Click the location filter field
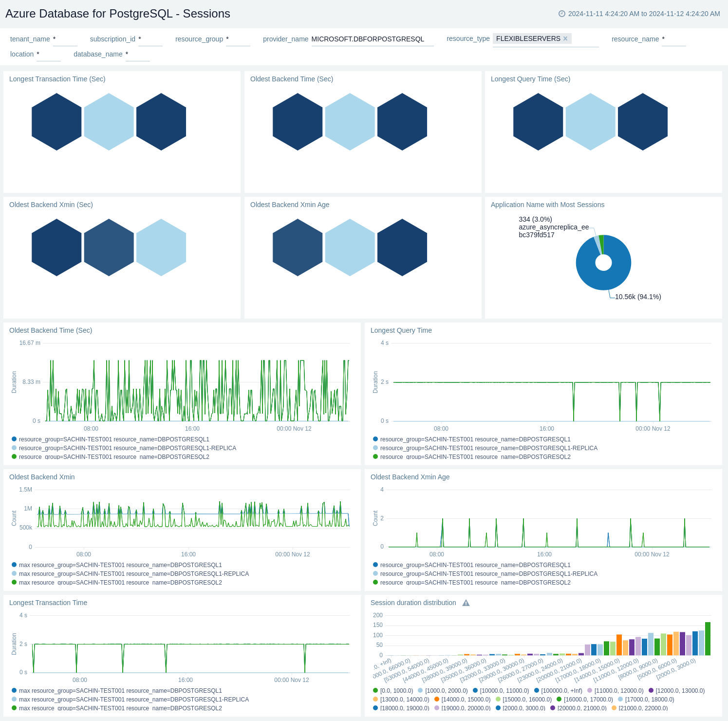The width and height of the screenshot is (728, 721). pos(48,54)
